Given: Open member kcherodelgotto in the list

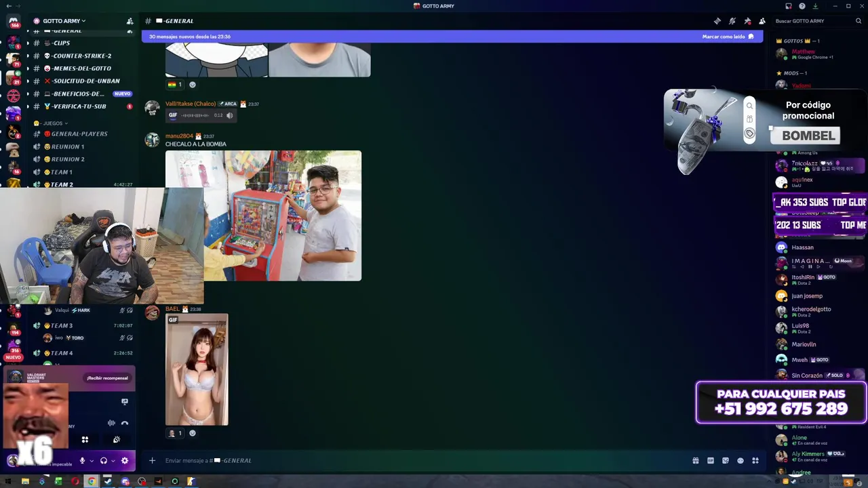Looking at the screenshot, I should click(817, 312).
